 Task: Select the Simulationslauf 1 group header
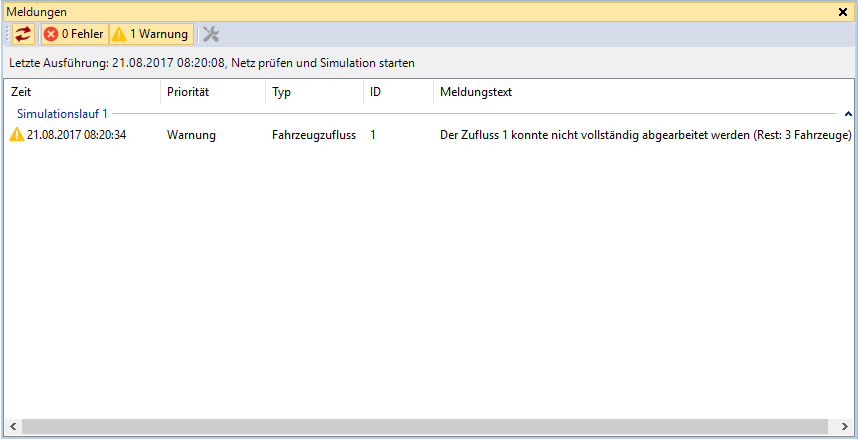click(62, 115)
